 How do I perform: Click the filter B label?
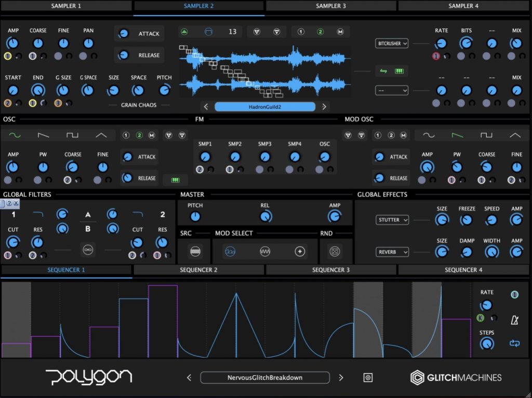(x=88, y=229)
